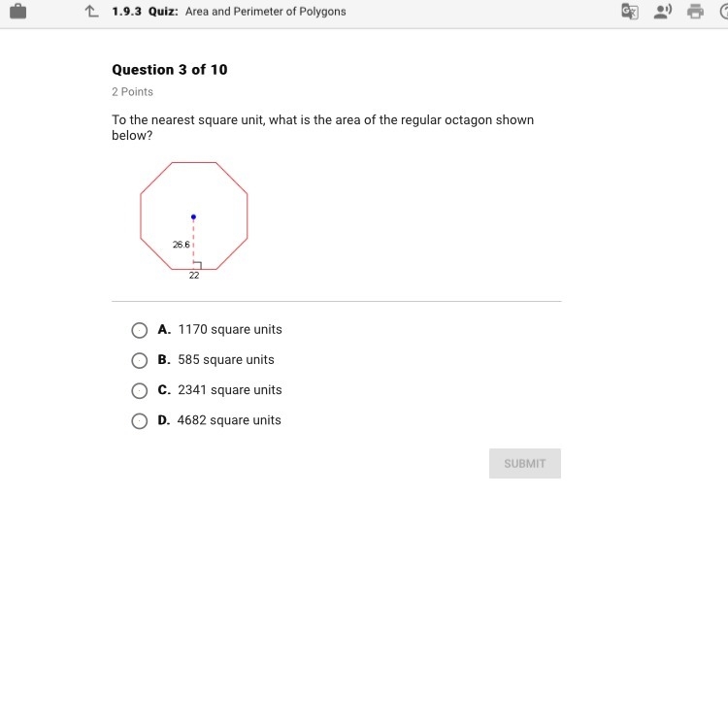Click the answer text 1170 square units
The width and height of the screenshot is (728, 728).
click(230, 329)
